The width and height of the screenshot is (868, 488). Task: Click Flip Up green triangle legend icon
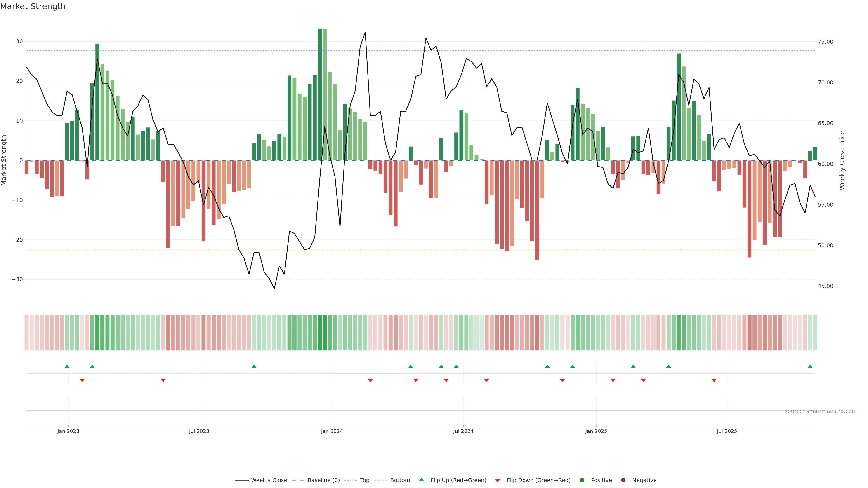point(421,480)
